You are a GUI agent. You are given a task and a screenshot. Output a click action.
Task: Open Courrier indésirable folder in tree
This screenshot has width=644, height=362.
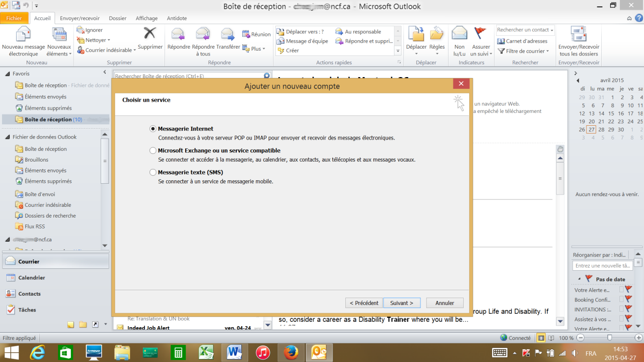point(48,205)
